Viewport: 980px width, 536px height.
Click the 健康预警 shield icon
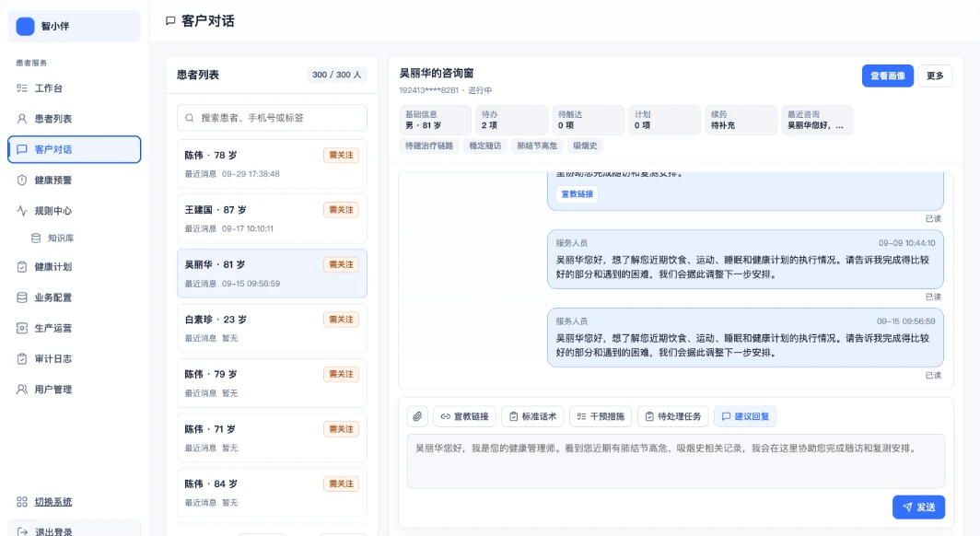click(22, 180)
